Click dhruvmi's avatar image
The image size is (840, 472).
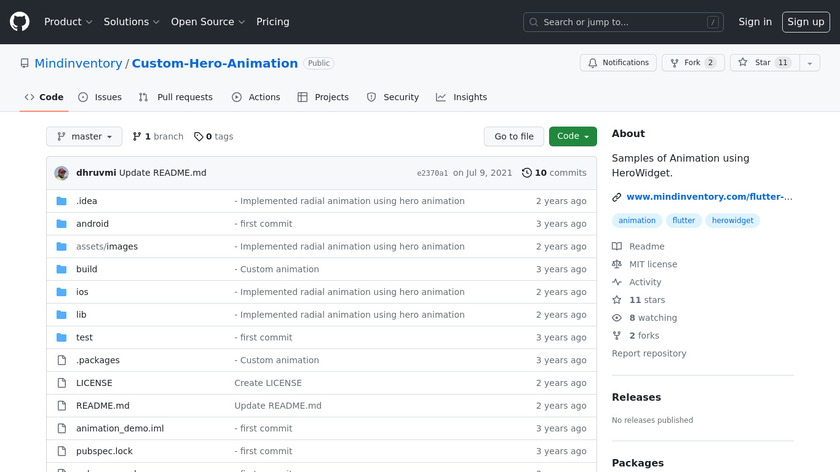click(62, 173)
